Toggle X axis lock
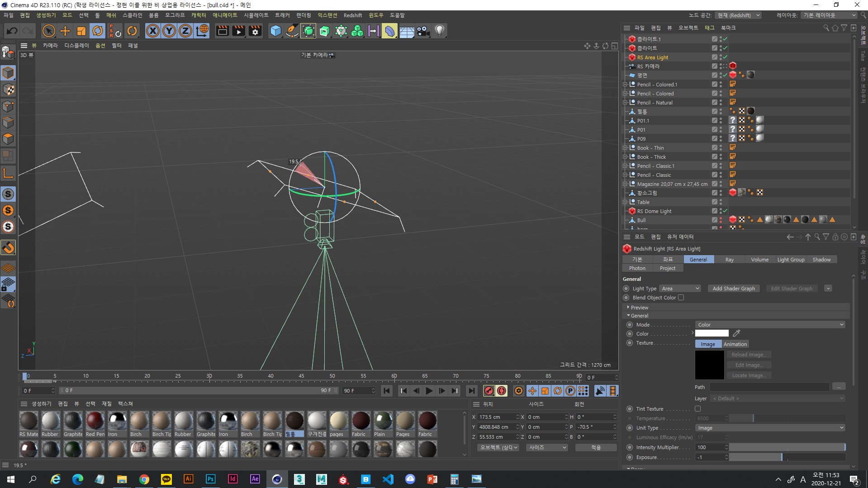The image size is (868, 488). pos(153,31)
